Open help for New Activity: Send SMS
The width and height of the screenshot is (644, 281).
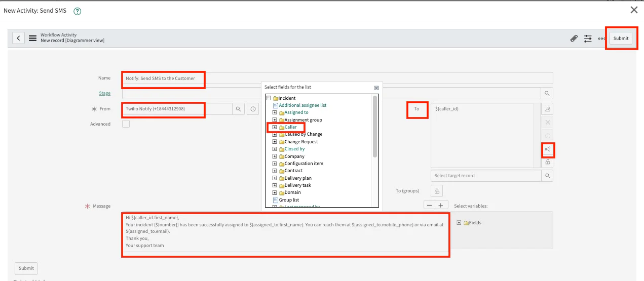[x=78, y=11]
